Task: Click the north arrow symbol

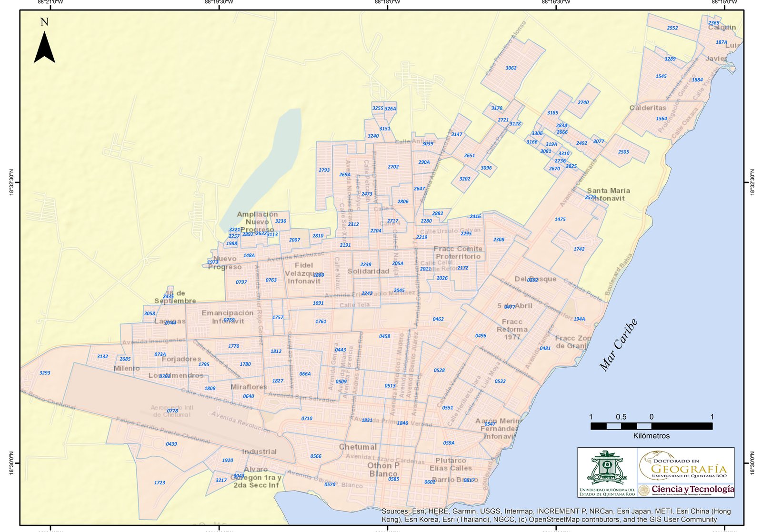Action: click(44, 47)
